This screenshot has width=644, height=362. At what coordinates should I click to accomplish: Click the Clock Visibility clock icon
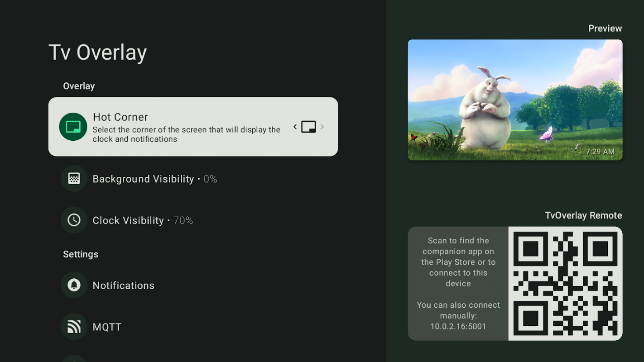(x=74, y=220)
